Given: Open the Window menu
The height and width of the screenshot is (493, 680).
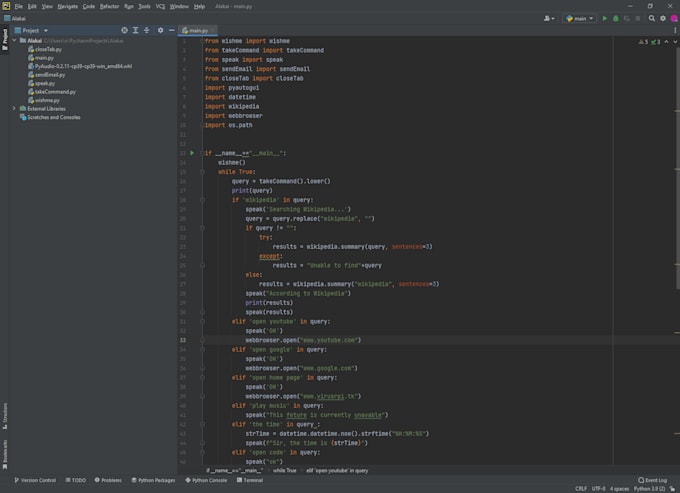Looking at the screenshot, I should 179,7.
